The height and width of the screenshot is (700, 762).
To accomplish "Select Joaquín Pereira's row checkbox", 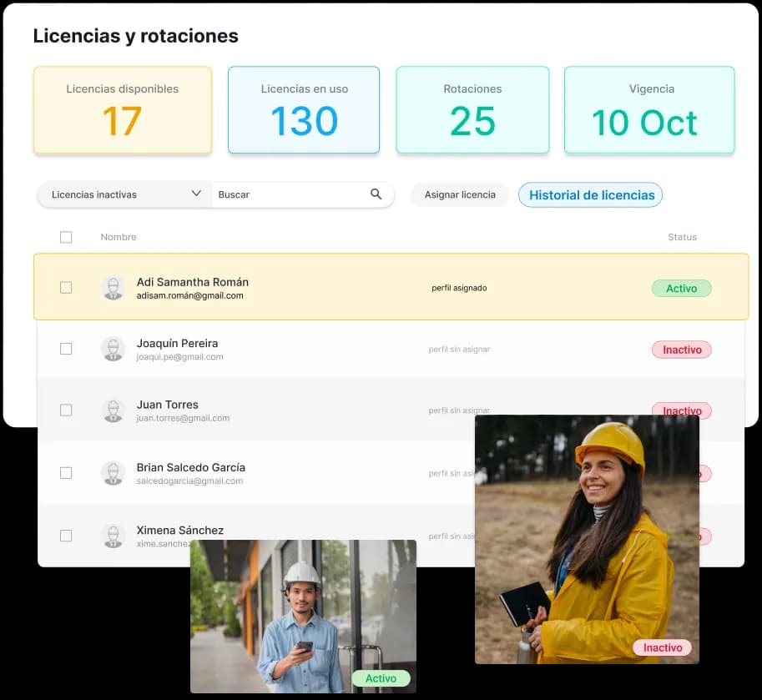I will coord(66,349).
